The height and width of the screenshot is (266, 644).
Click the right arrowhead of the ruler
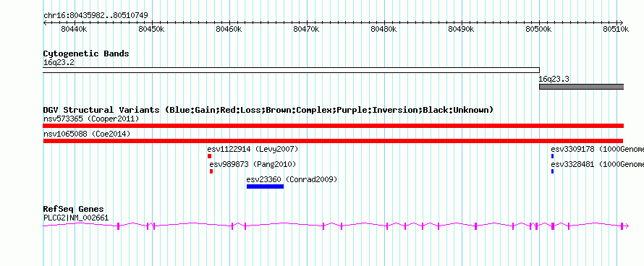tap(621, 22)
